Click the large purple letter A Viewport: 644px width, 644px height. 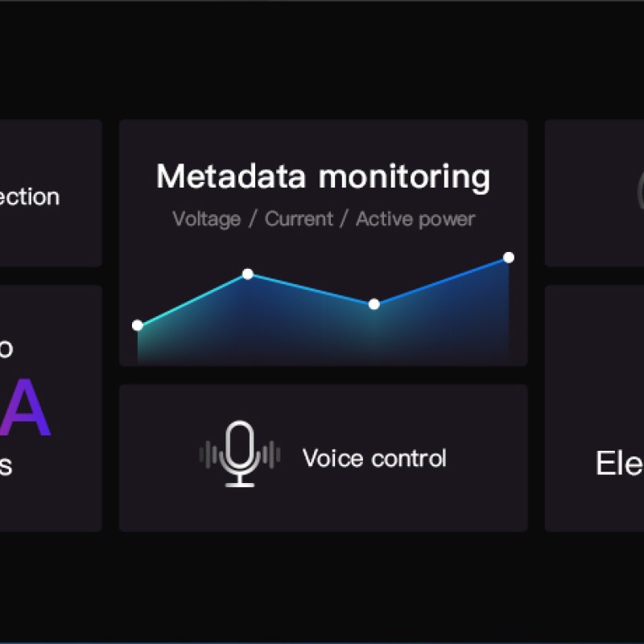click(x=28, y=408)
